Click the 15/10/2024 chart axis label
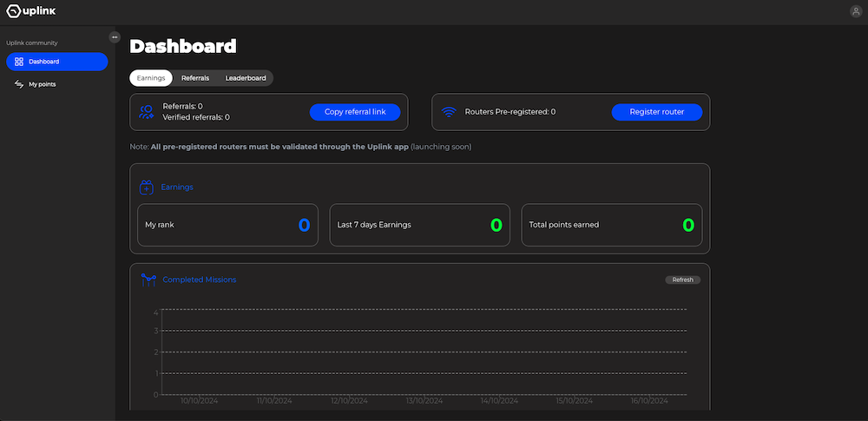The height and width of the screenshot is (421, 868). click(575, 401)
